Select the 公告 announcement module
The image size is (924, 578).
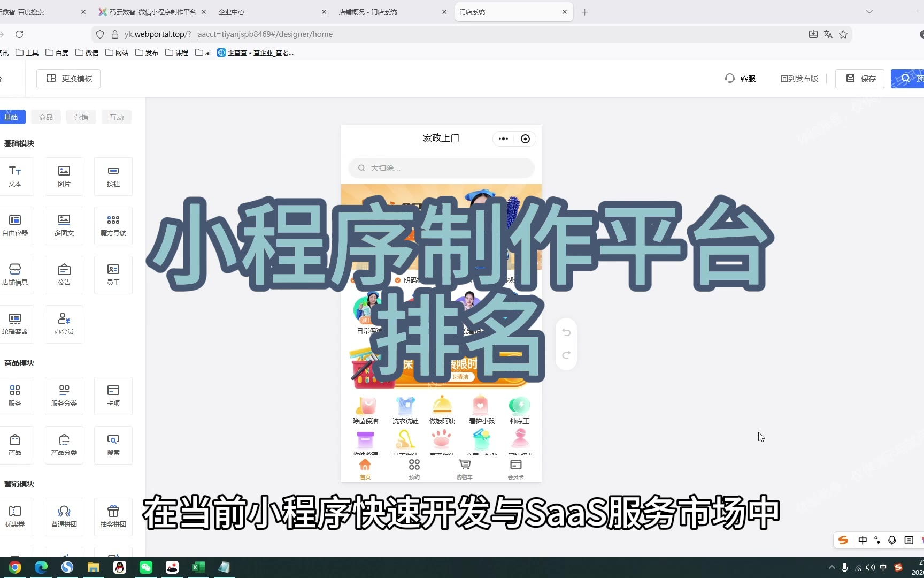tap(64, 275)
